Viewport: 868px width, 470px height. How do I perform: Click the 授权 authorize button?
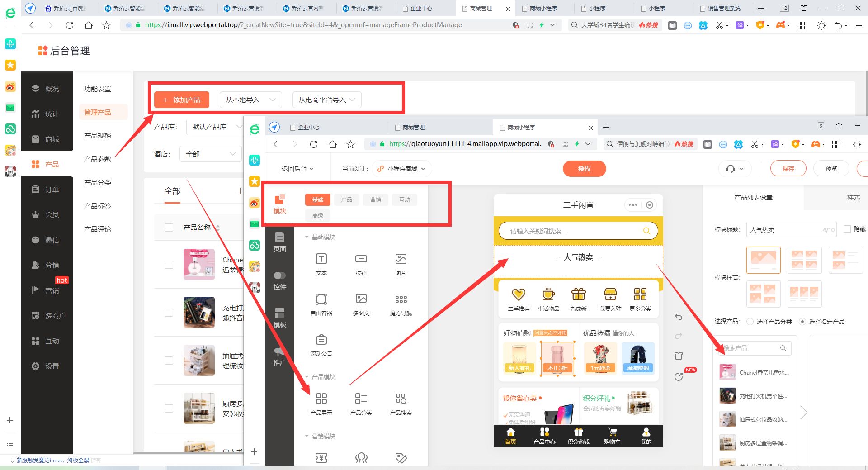(584, 168)
